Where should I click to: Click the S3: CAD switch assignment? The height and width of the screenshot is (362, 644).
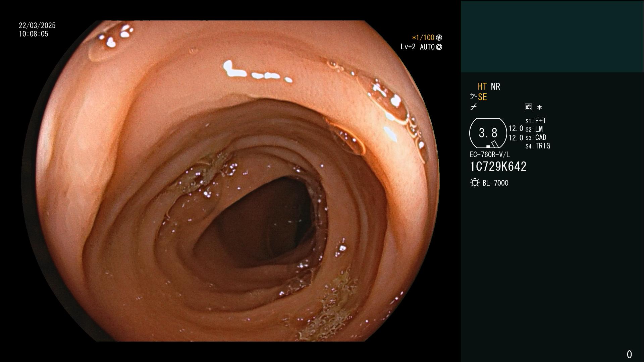536,137
